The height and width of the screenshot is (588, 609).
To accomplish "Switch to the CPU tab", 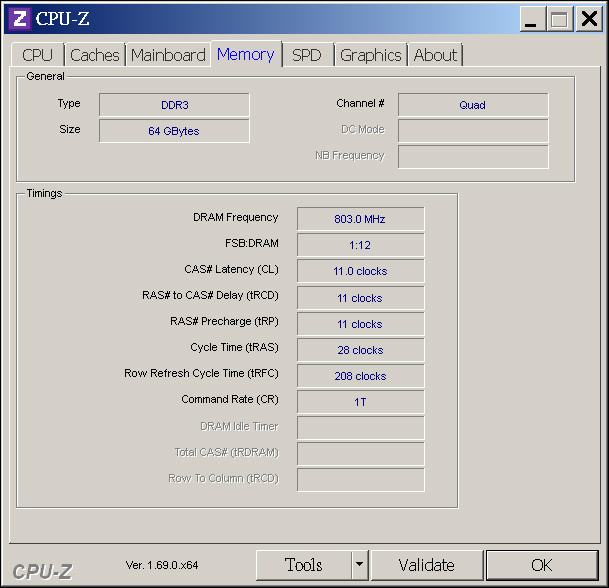I will coord(38,55).
